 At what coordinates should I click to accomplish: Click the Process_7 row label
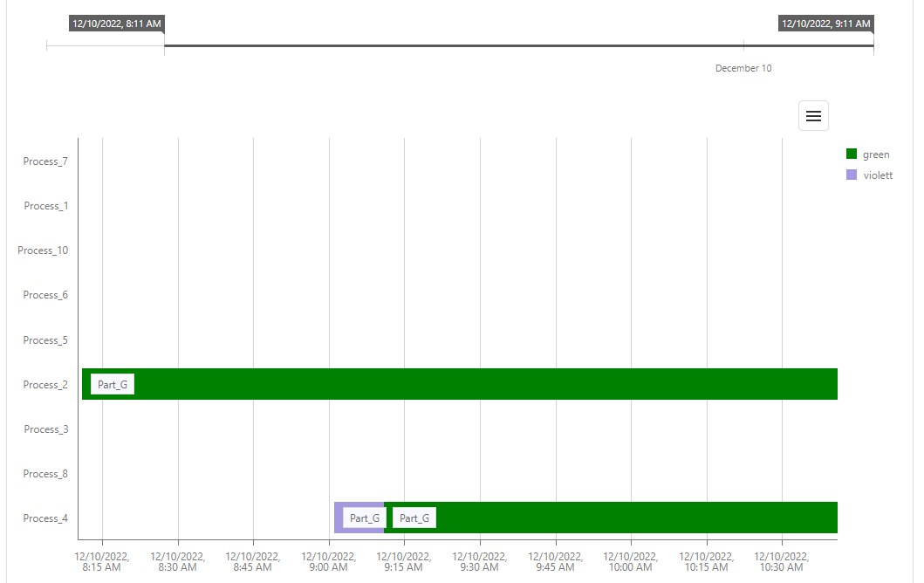click(x=44, y=161)
